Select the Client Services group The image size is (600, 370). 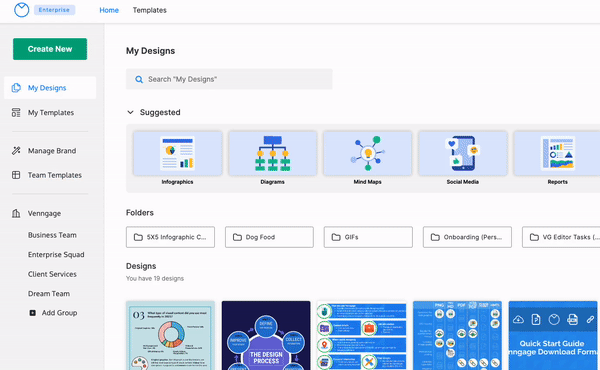click(52, 274)
